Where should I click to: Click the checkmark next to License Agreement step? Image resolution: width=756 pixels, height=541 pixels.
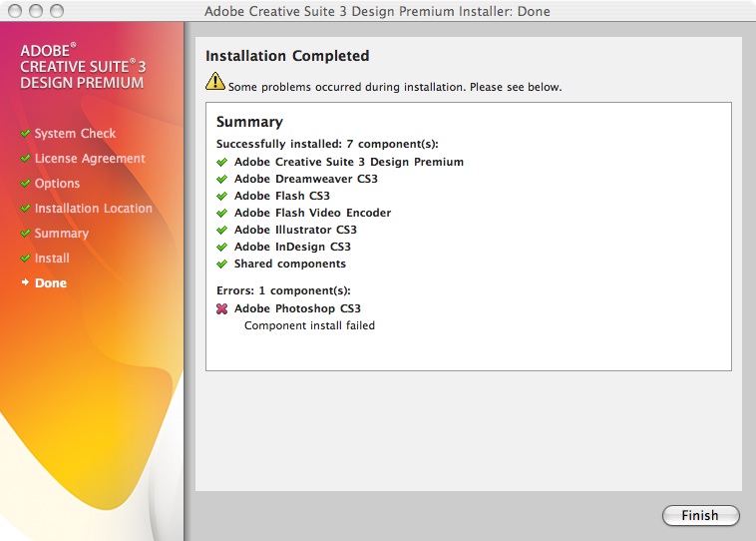tap(26, 159)
